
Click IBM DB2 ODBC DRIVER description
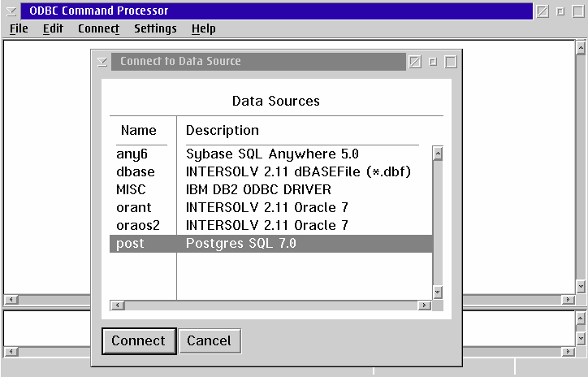[258, 189]
